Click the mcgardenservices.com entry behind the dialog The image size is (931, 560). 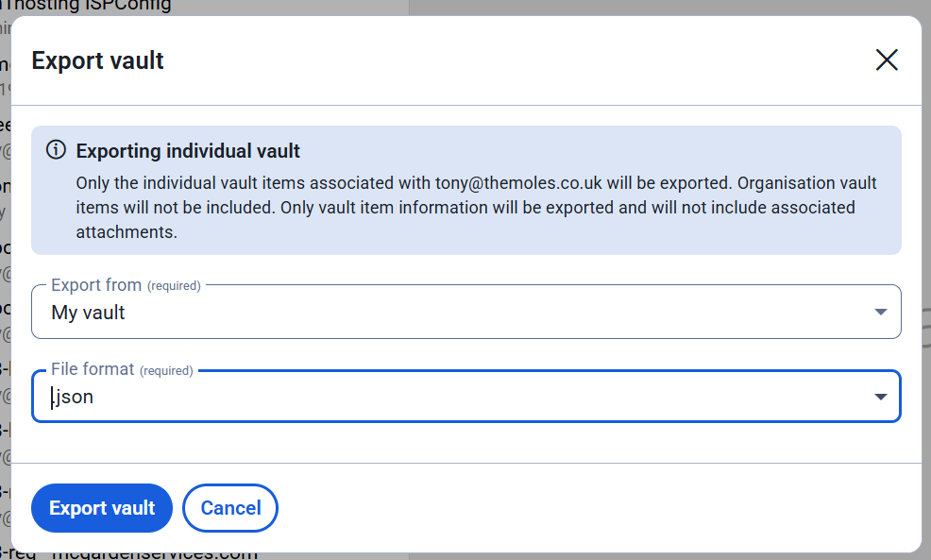point(154,555)
